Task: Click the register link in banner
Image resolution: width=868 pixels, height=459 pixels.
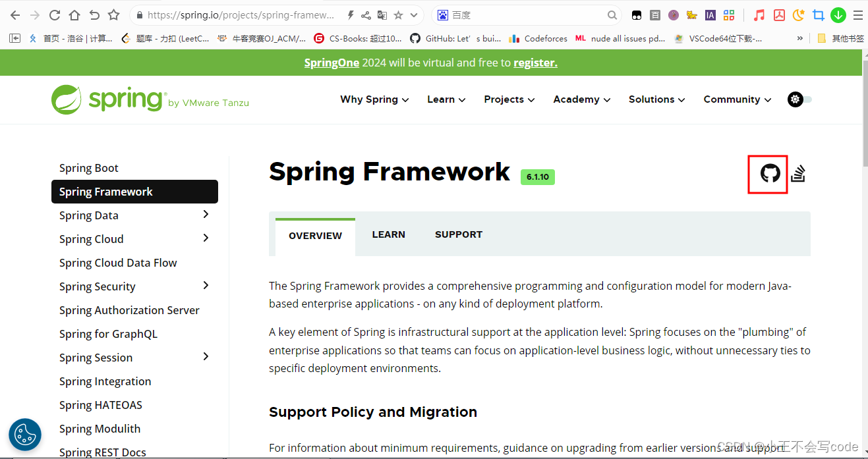Action: (535, 63)
